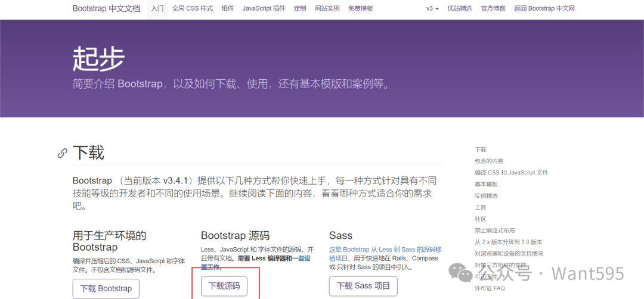Open 网站实例 nav item
Image resolution: width=644 pixels, height=299 pixels.
point(327,8)
